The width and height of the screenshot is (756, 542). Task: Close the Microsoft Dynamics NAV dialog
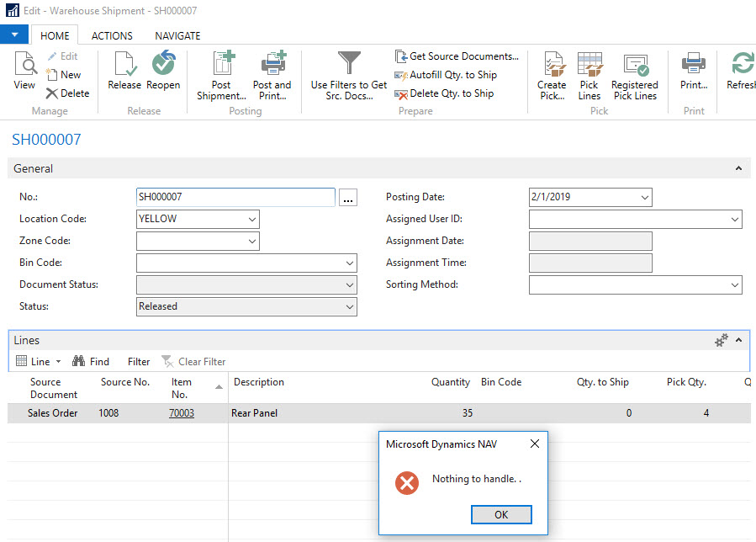[535, 444]
